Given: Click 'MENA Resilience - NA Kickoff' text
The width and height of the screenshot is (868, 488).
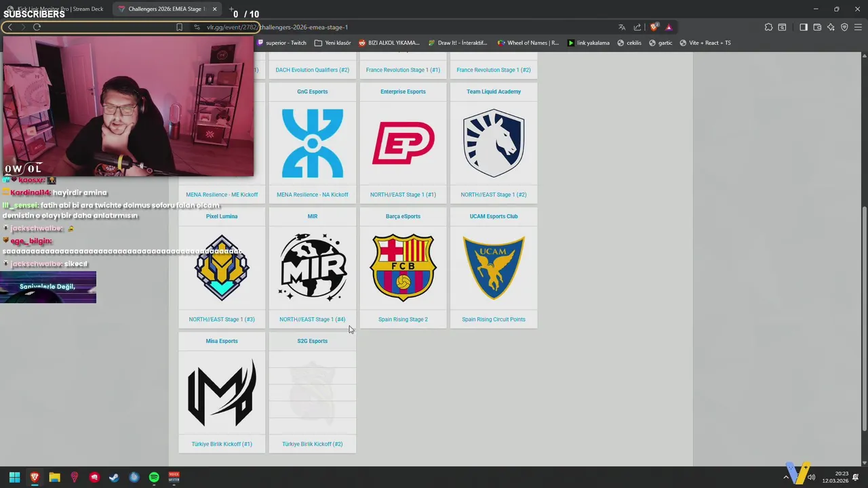Looking at the screenshot, I should tap(313, 195).
